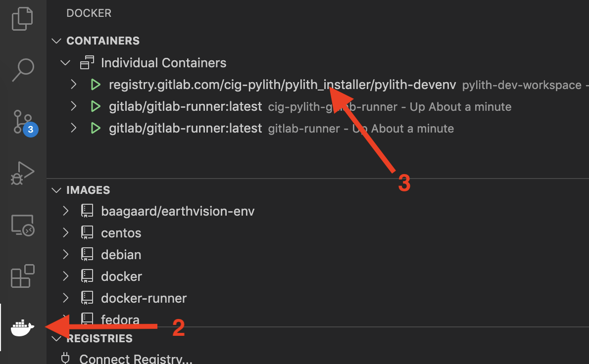Click Connect Registry... link
Viewport: 589px width, 364px height.
click(136, 359)
